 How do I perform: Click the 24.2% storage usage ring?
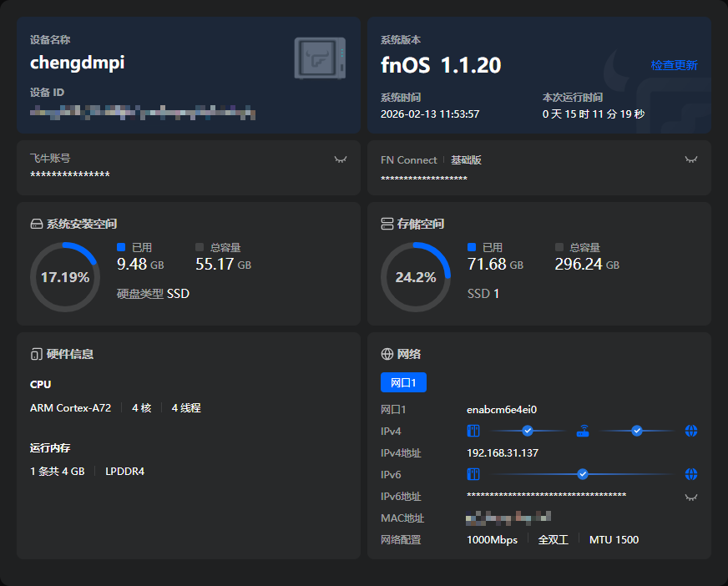click(416, 277)
